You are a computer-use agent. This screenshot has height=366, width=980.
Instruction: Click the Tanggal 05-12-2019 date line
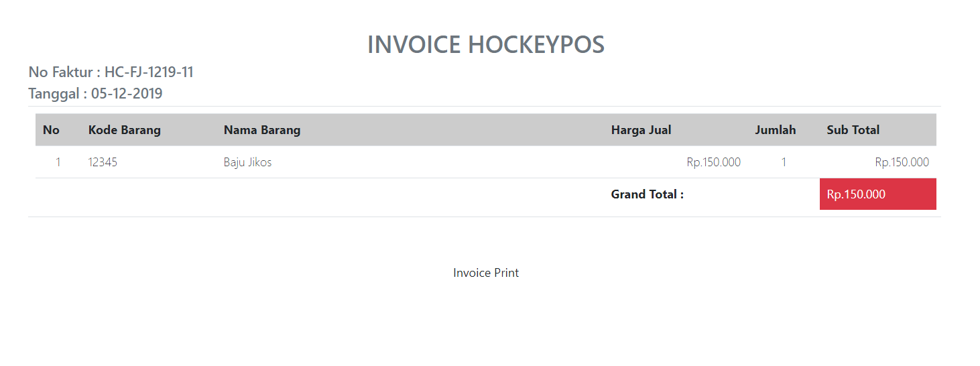(95, 94)
